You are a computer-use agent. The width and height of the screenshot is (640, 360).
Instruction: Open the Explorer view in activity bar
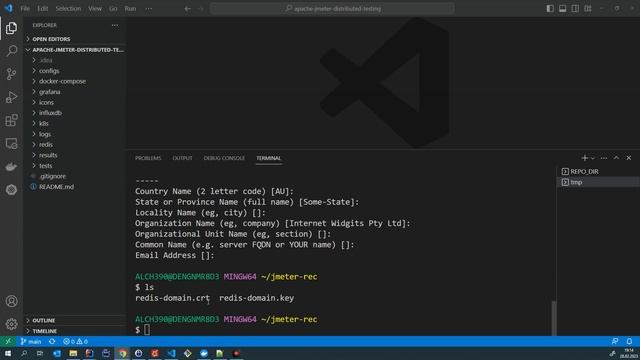(x=11, y=28)
